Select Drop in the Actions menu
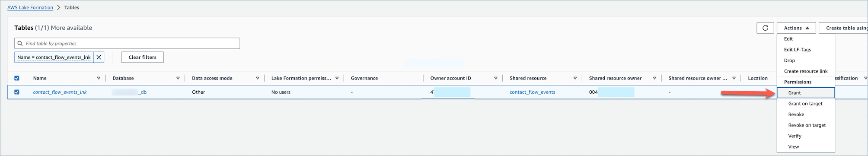The width and height of the screenshot is (868, 156). click(x=806, y=60)
